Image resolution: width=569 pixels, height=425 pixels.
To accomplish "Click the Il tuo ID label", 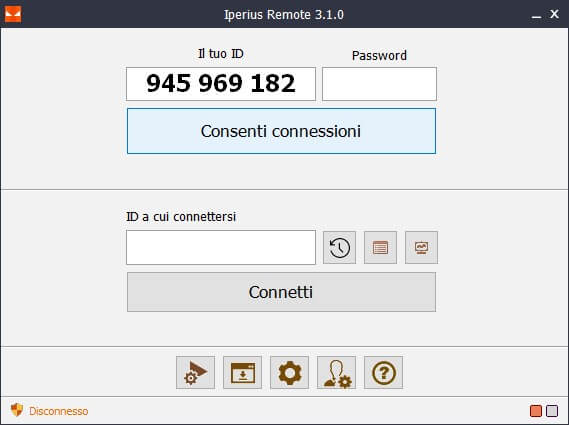I will point(221,54).
